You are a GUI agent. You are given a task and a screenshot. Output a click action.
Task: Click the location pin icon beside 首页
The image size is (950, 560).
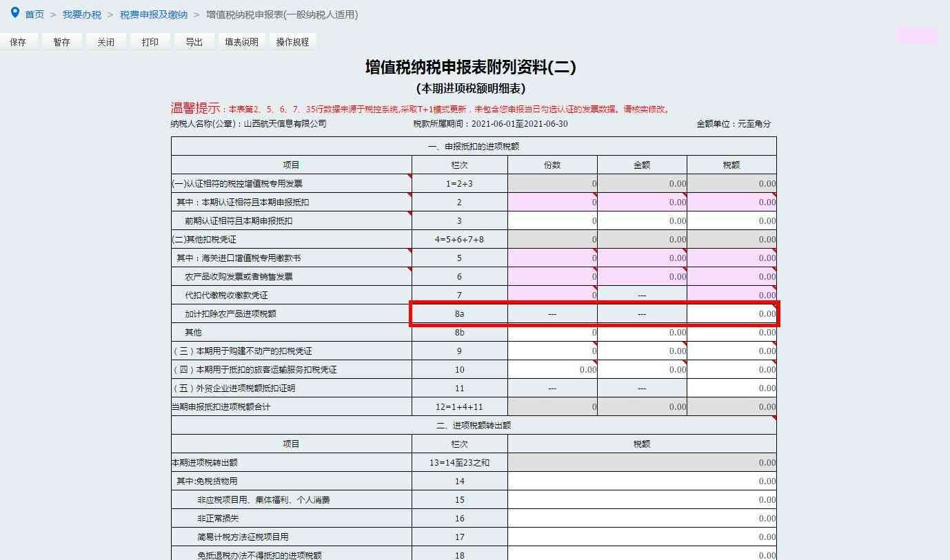click(14, 12)
